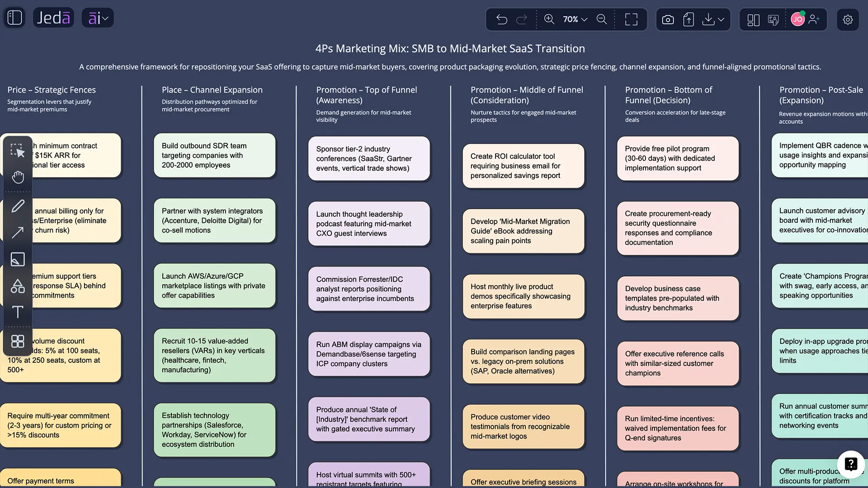Select the 'Offer executive reference calls' card

pyautogui.click(x=678, y=363)
